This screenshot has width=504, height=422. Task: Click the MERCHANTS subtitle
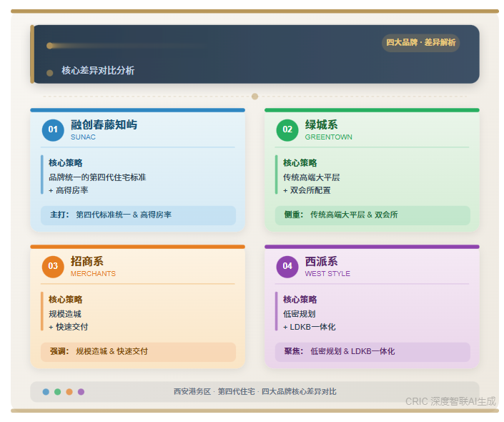coord(93,274)
